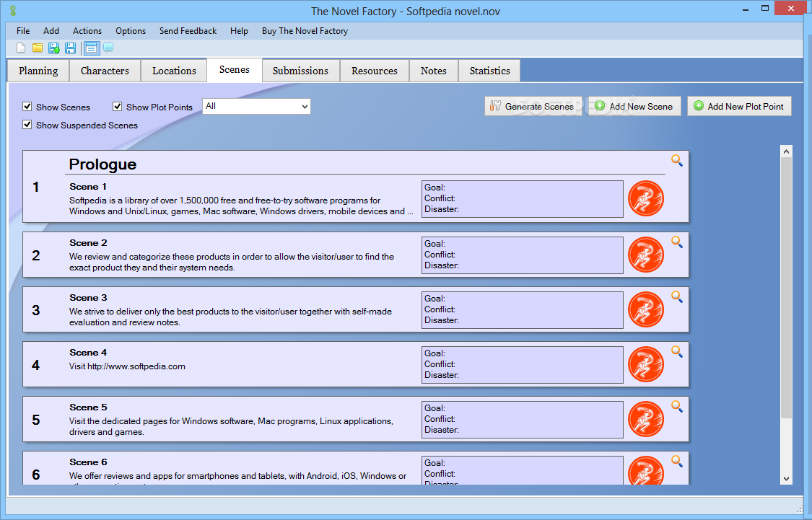Open the Buy The Novel Factory menu

(x=305, y=31)
